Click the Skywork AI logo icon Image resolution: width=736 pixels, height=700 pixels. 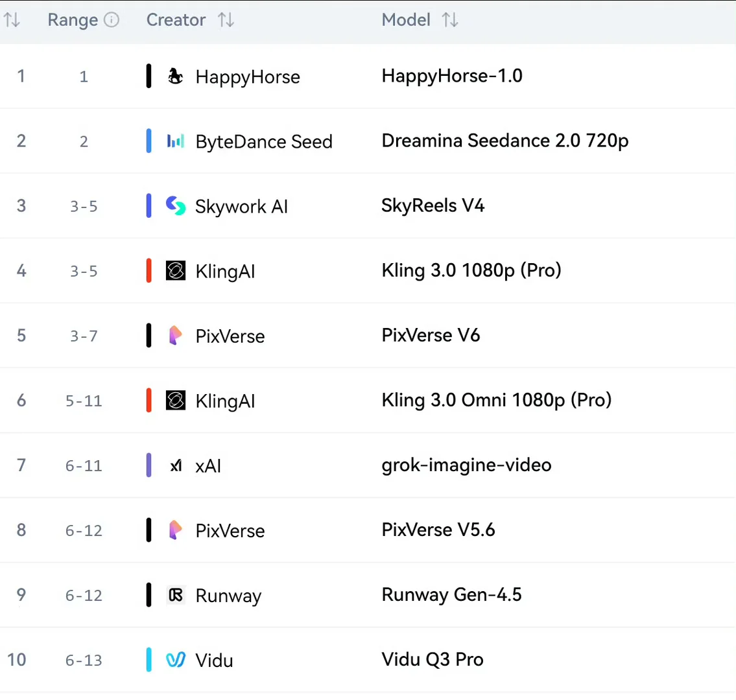(176, 205)
